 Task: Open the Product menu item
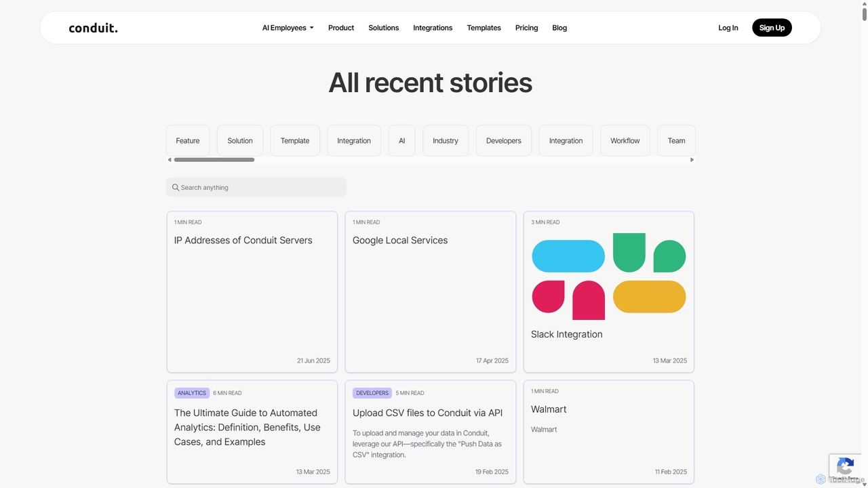point(341,28)
